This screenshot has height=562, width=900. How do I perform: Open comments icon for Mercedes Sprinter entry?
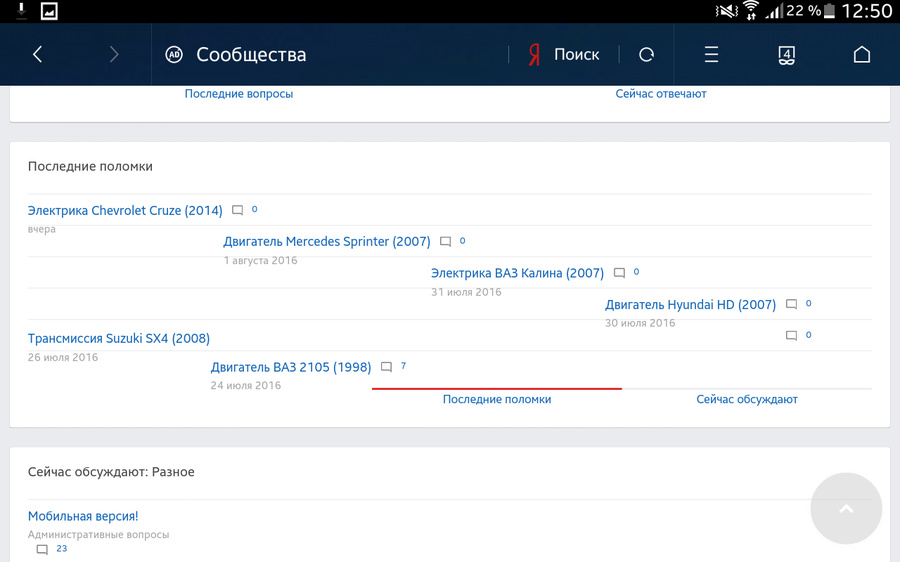445,242
